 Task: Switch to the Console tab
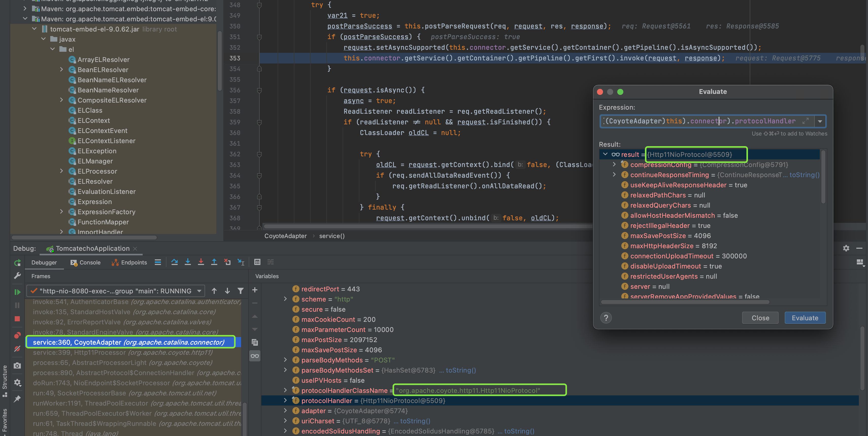(x=86, y=262)
